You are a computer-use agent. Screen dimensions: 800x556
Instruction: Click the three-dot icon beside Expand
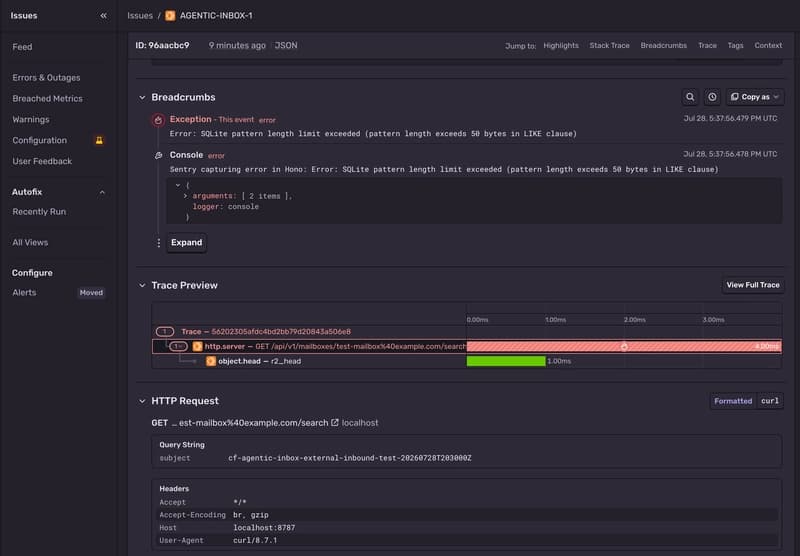pos(159,243)
